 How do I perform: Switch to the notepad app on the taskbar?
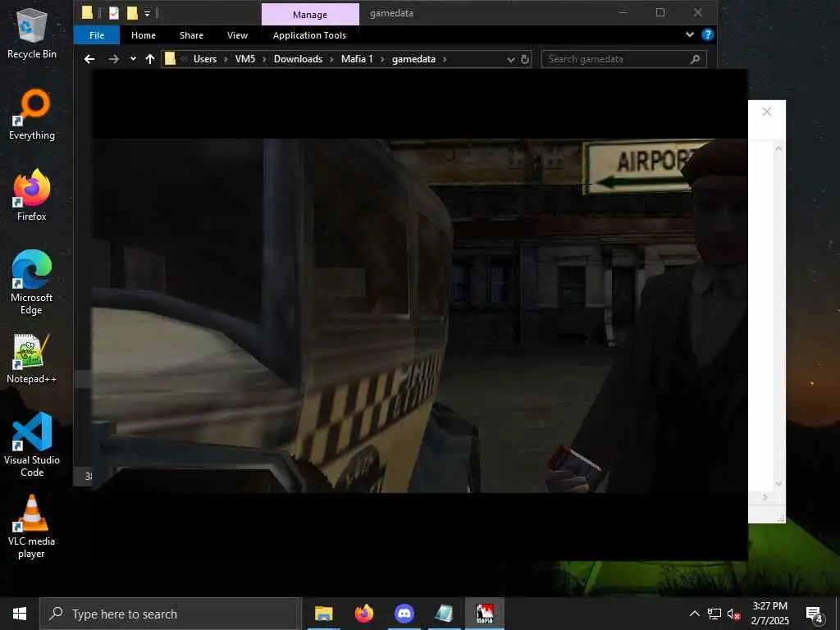pos(444,614)
